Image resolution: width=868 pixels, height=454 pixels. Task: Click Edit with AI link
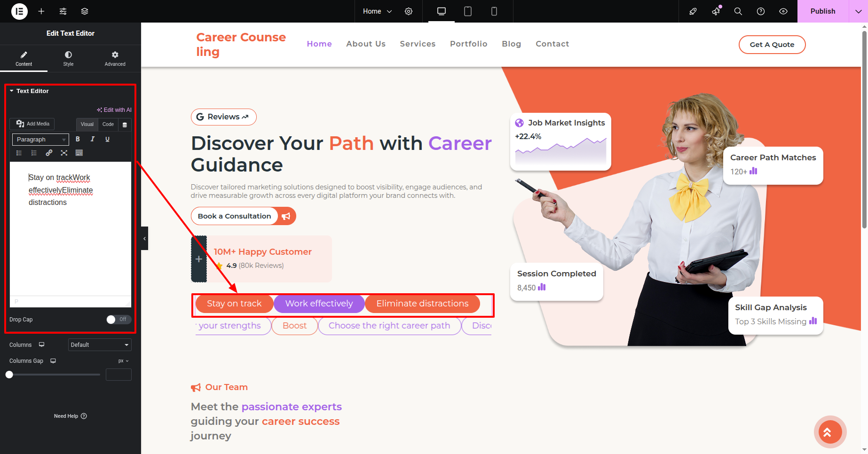(x=114, y=110)
